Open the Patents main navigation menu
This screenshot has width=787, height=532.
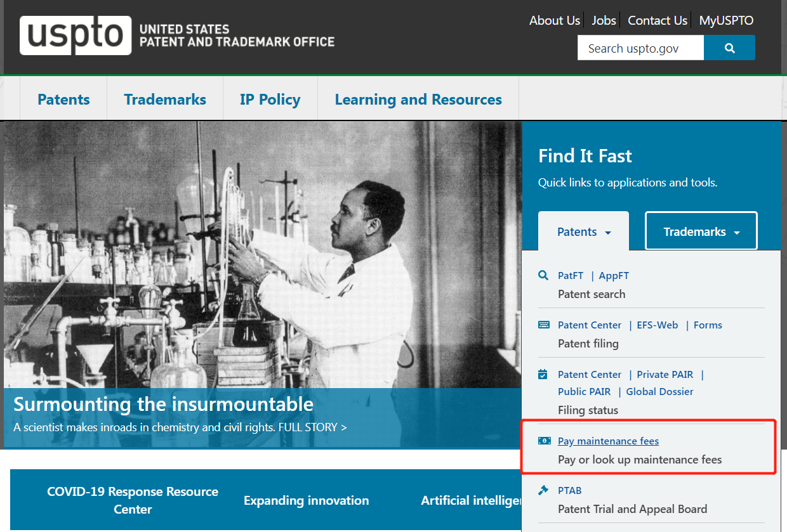click(x=63, y=100)
